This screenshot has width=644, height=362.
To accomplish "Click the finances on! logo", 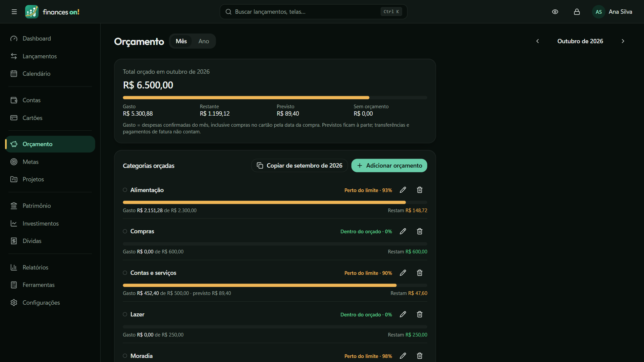I will pyautogui.click(x=52, y=12).
